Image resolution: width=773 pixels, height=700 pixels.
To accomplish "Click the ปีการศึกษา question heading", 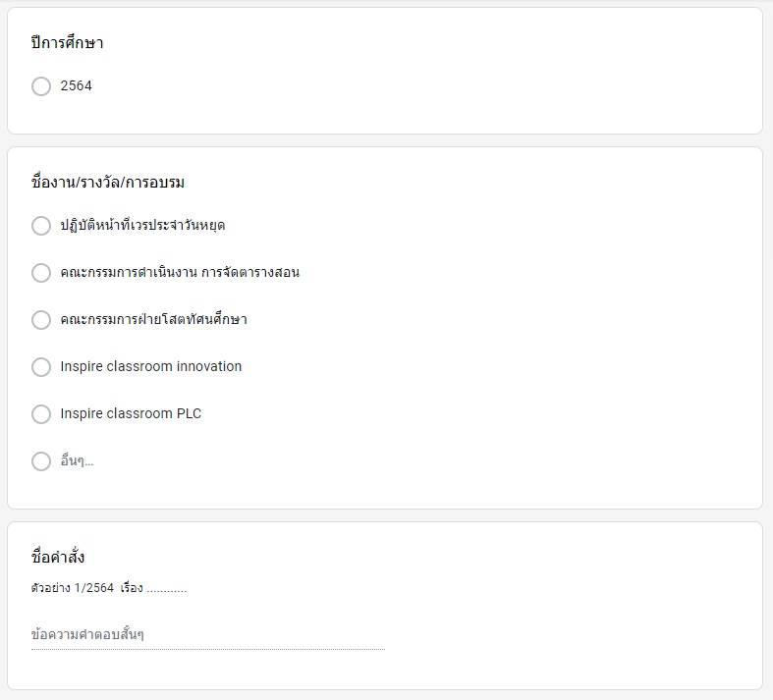I will tap(67, 43).
